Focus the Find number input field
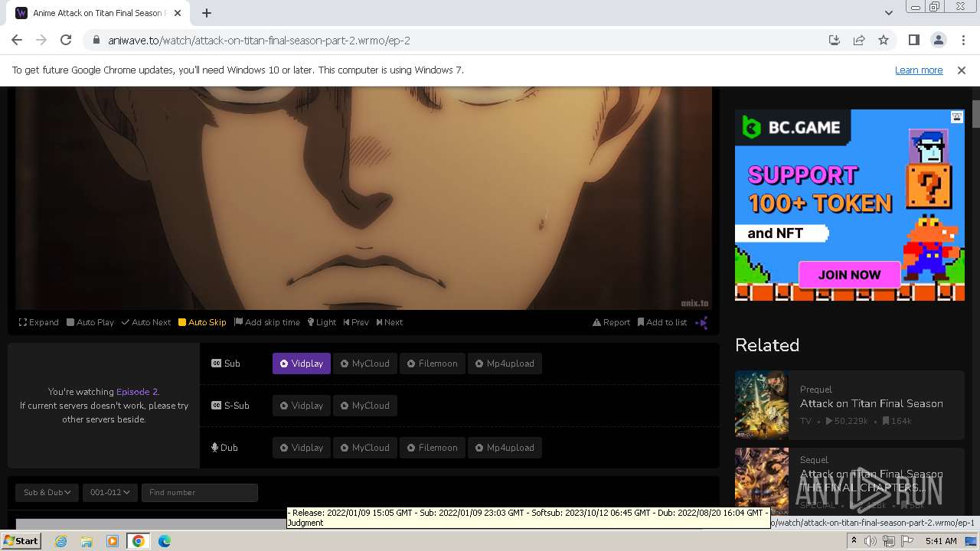This screenshot has width=980, height=551. click(x=200, y=492)
